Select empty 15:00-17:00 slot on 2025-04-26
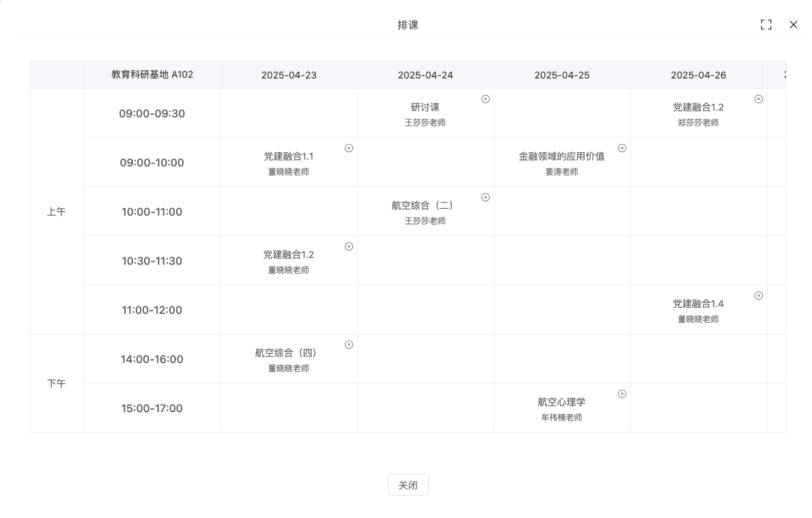812x518 pixels. pos(699,407)
